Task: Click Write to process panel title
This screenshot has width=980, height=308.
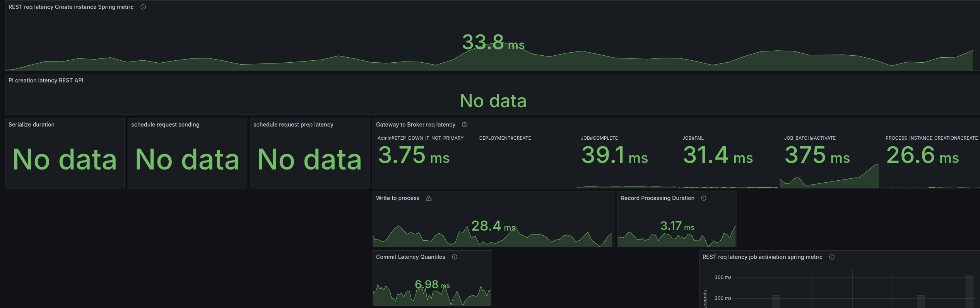Action: pyautogui.click(x=398, y=198)
